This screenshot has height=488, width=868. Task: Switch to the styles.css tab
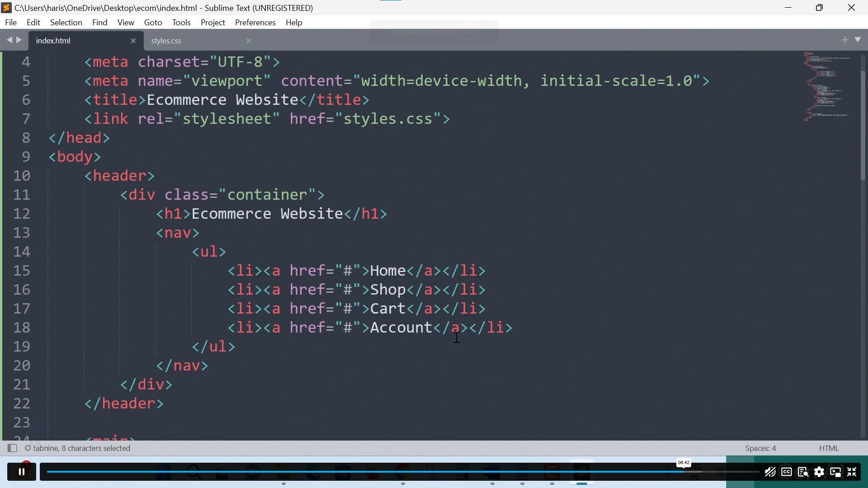pyautogui.click(x=166, y=41)
